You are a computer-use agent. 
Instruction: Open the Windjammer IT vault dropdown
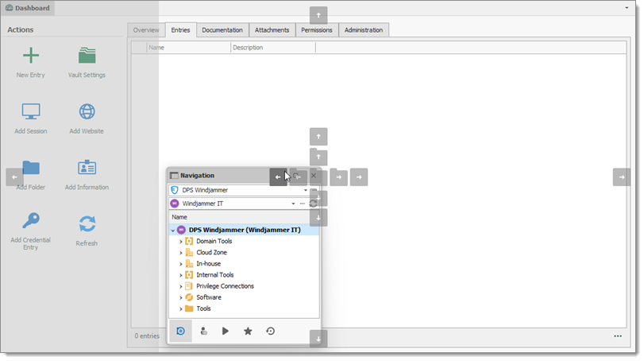pos(293,204)
